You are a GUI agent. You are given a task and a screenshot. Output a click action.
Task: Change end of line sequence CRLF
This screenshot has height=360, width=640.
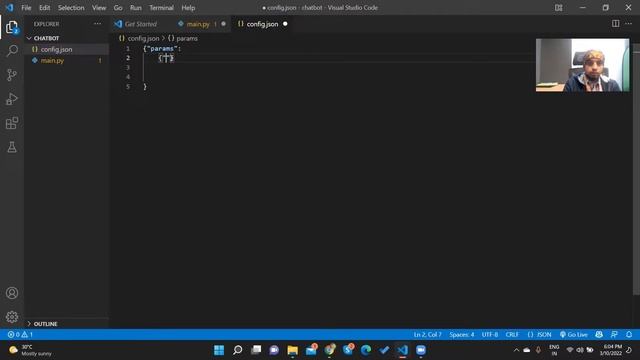512,334
